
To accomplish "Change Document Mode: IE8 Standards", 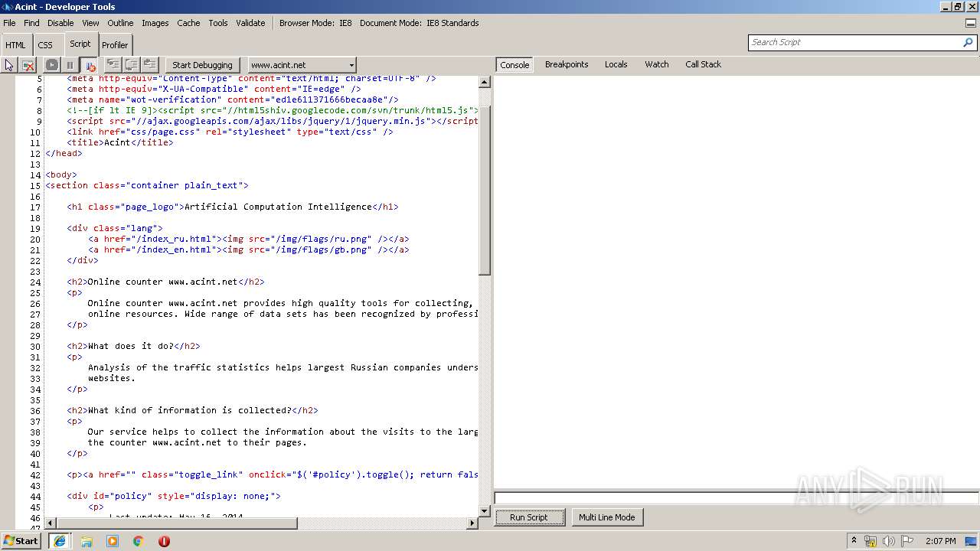I will coord(420,23).
